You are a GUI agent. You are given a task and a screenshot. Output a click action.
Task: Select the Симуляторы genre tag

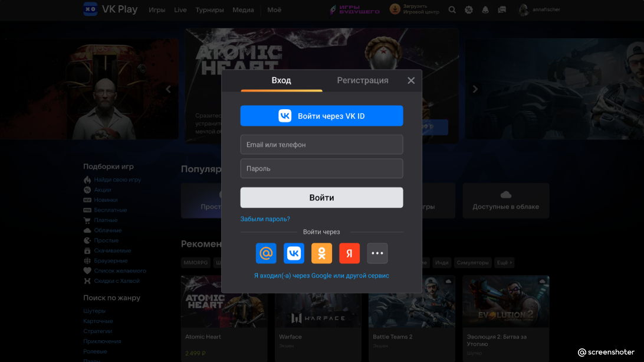click(x=473, y=262)
